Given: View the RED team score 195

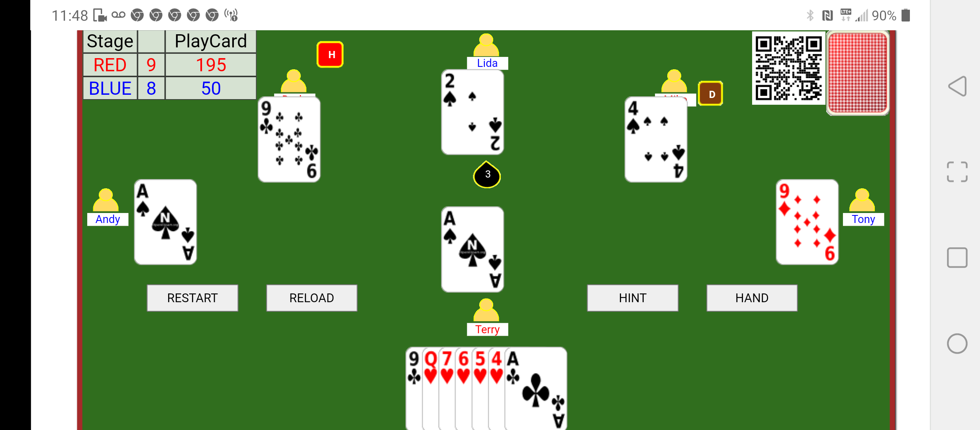Looking at the screenshot, I should (x=211, y=64).
